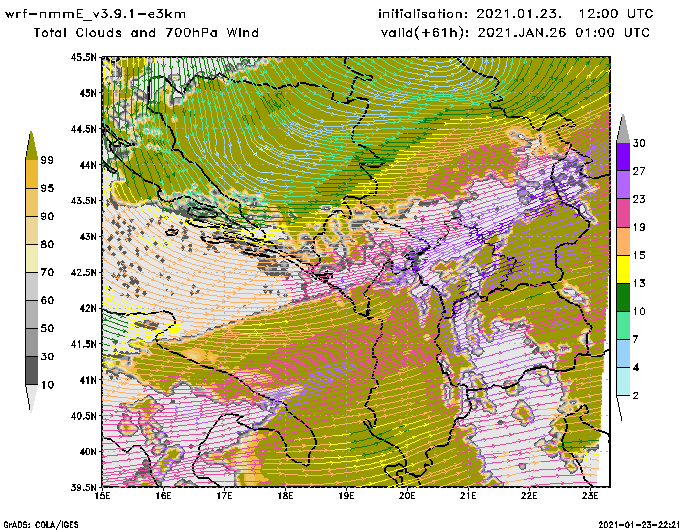Click the pale yellow 70–80 cloud swatch
The height and width of the screenshot is (530, 700).
click(x=31, y=259)
